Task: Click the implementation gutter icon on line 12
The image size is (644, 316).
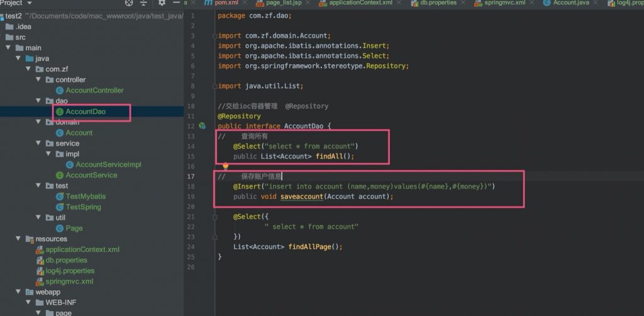Action: click(x=202, y=126)
